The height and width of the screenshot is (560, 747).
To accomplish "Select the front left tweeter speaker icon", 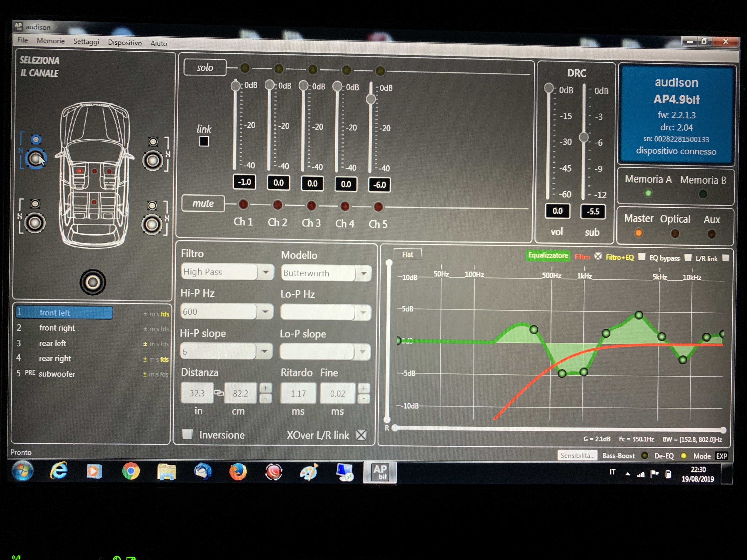I will click(36, 139).
